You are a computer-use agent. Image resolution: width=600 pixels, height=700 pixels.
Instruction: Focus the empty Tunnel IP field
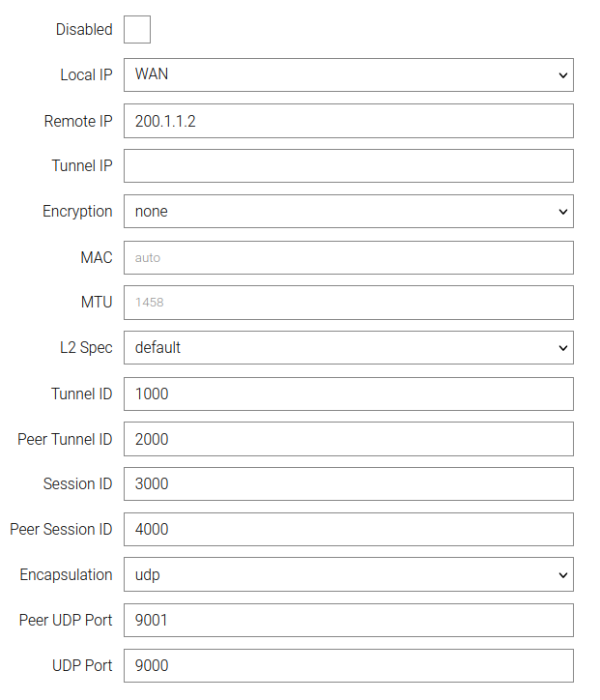click(x=348, y=165)
